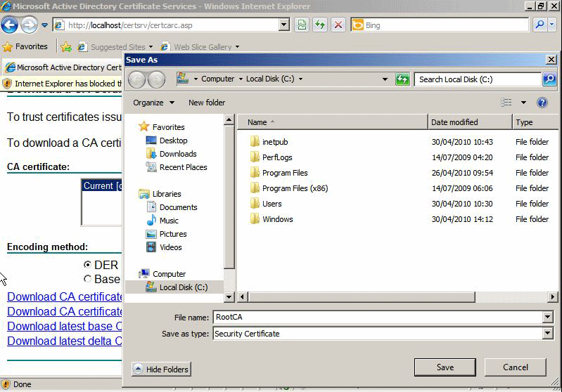Sort by Type column header
562x392 pixels.
(x=535, y=122)
